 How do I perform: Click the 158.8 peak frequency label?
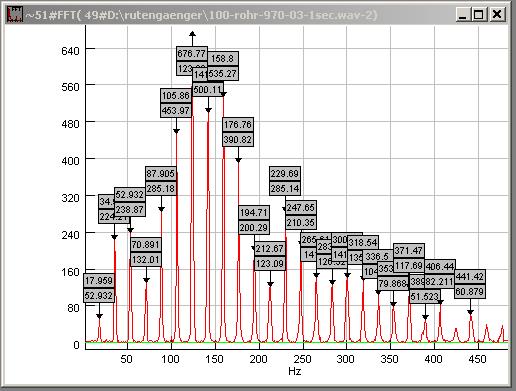pos(223,59)
